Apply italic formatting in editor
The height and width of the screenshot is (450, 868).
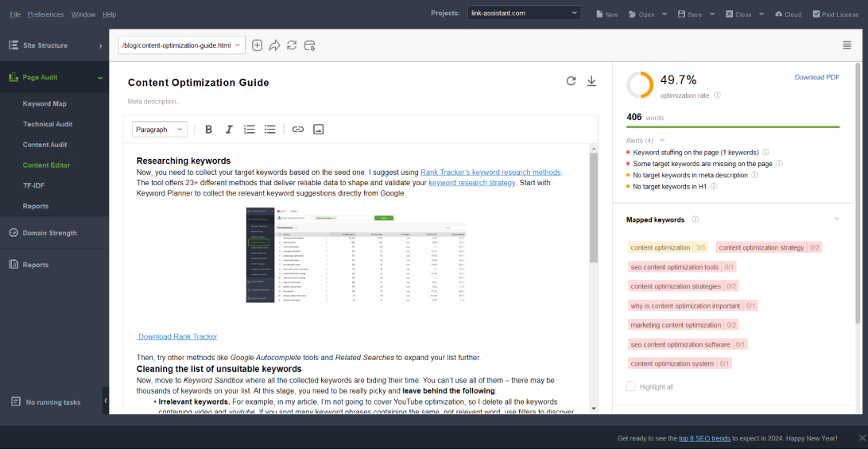click(x=229, y=130)
